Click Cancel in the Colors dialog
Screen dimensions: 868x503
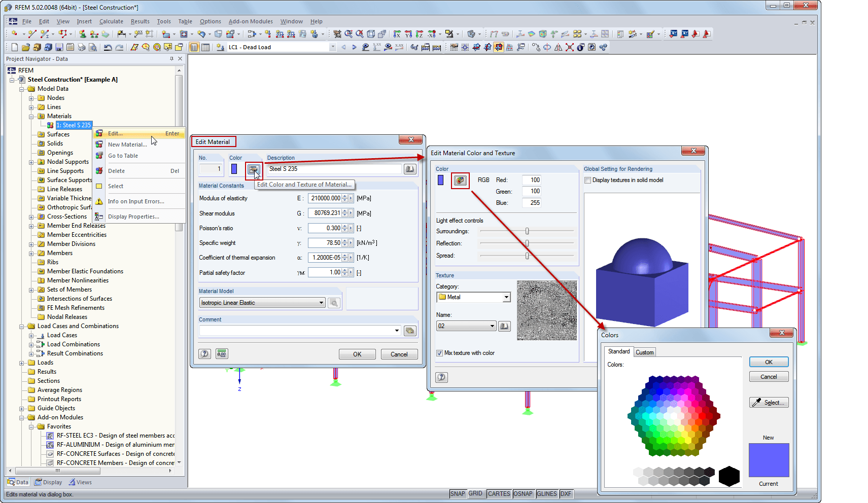coord(769,377)
